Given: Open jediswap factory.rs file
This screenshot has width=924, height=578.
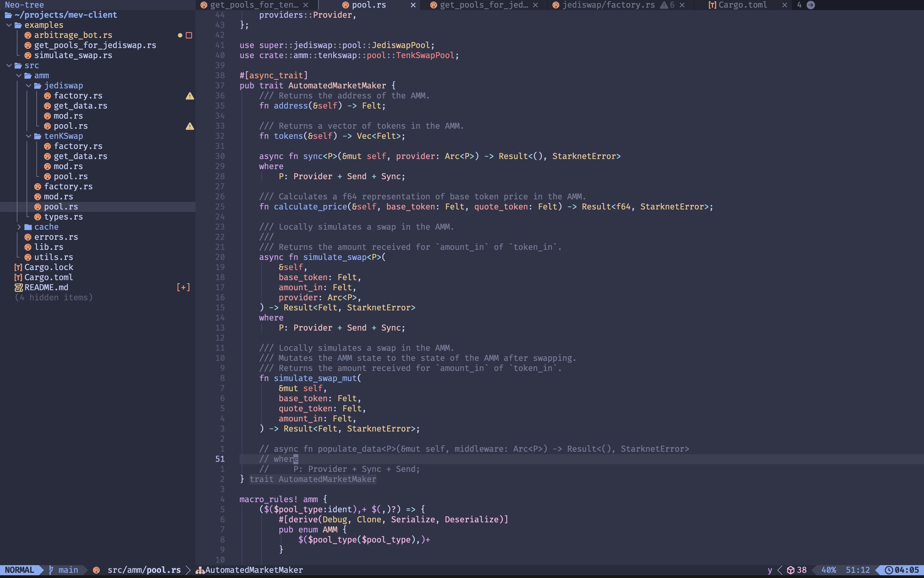Looking at the screenshot, I should tap(78, 95).
